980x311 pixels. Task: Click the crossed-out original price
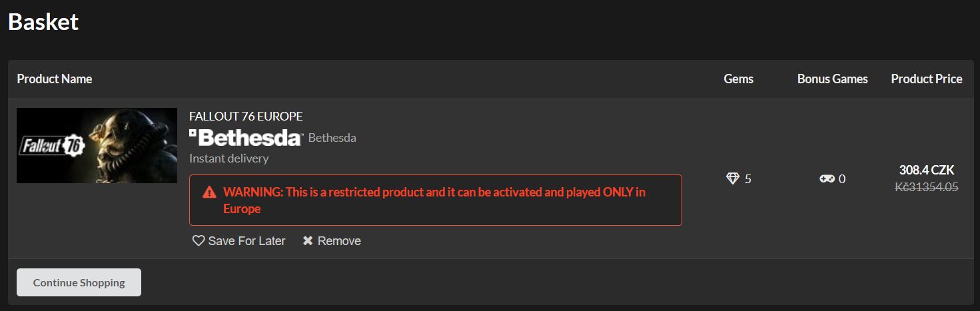[x=927, y=187]
